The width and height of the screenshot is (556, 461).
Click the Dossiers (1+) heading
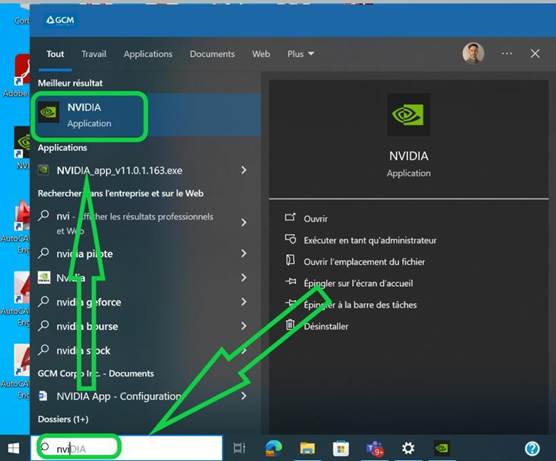pyautogui.click(x=63, y=419)
